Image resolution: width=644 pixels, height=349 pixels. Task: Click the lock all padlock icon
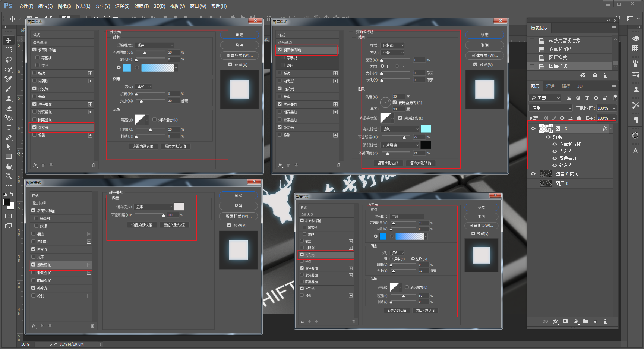(579, 118)
